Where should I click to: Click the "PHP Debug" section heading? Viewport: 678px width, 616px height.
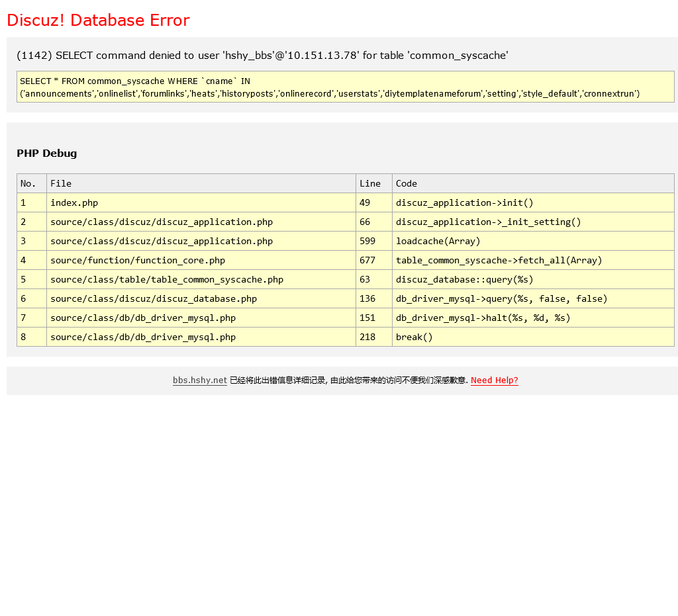[46, 154]
